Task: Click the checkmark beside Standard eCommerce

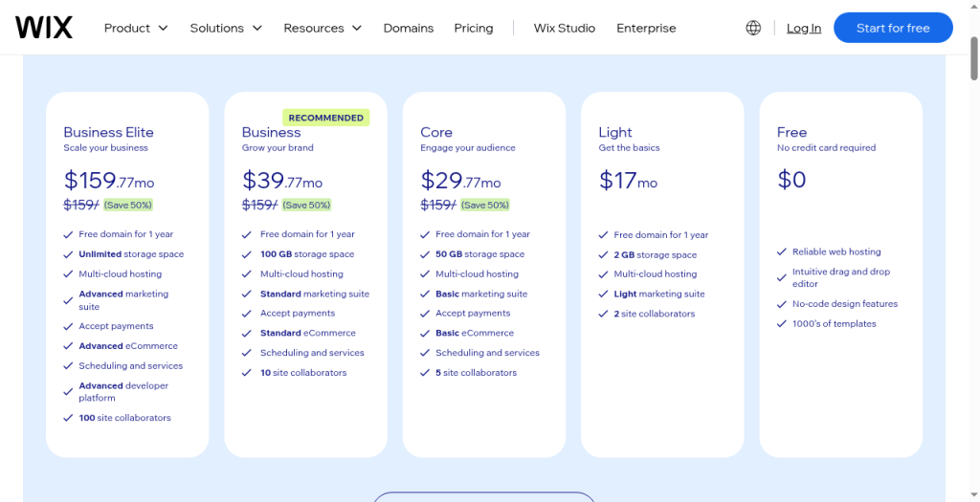Action: pyautogui.click(x=246, y=333)
